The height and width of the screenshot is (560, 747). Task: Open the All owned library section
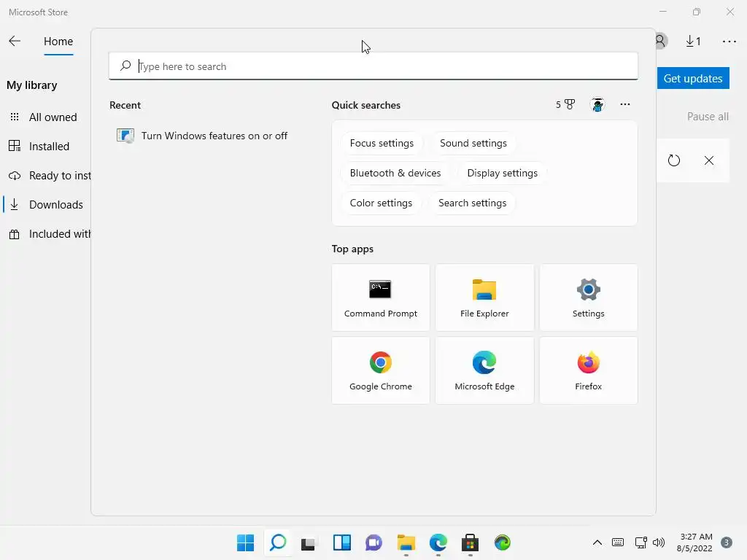[x=53, y=117]
